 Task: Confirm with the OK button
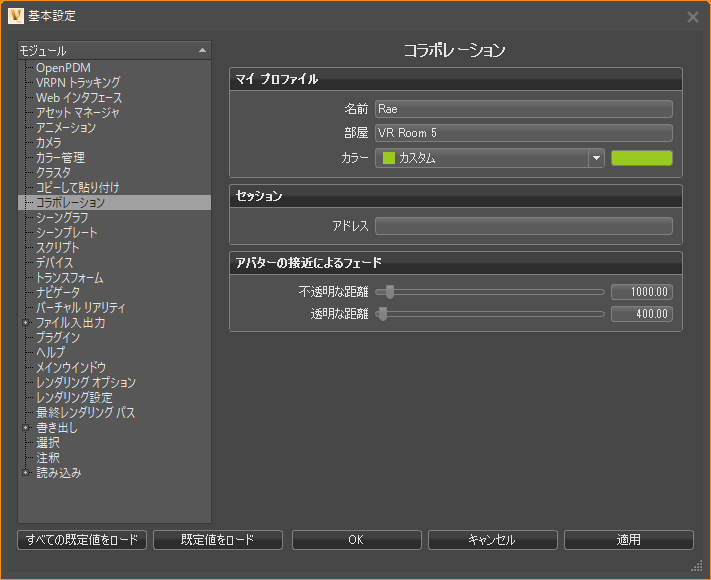click(356, 540)
